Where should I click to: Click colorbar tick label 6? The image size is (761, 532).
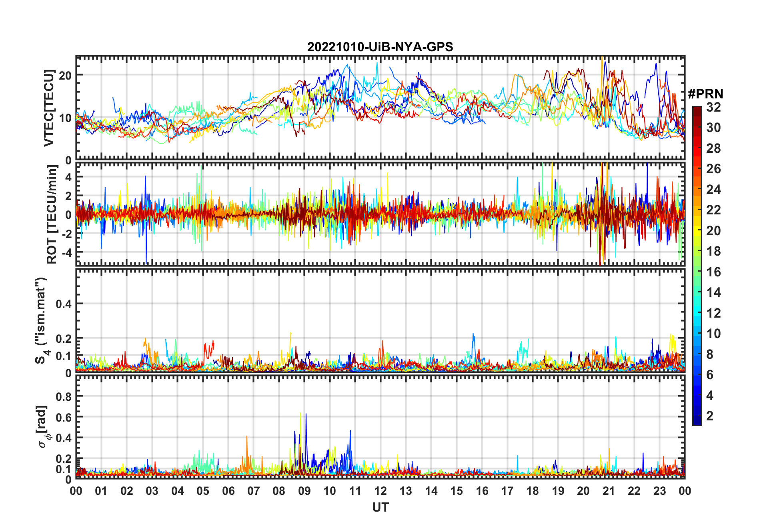pyautogui.click(x=710, y=374)
